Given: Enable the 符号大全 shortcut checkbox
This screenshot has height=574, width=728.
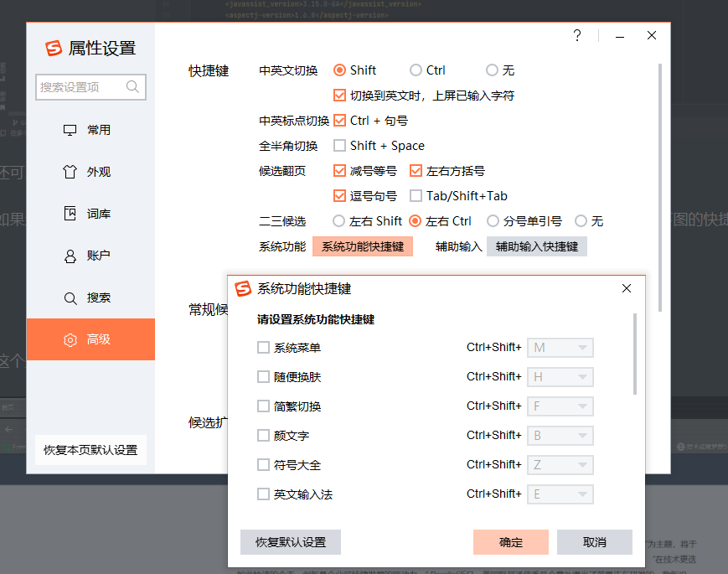Looking at the screenshot, I should [263, 464].
